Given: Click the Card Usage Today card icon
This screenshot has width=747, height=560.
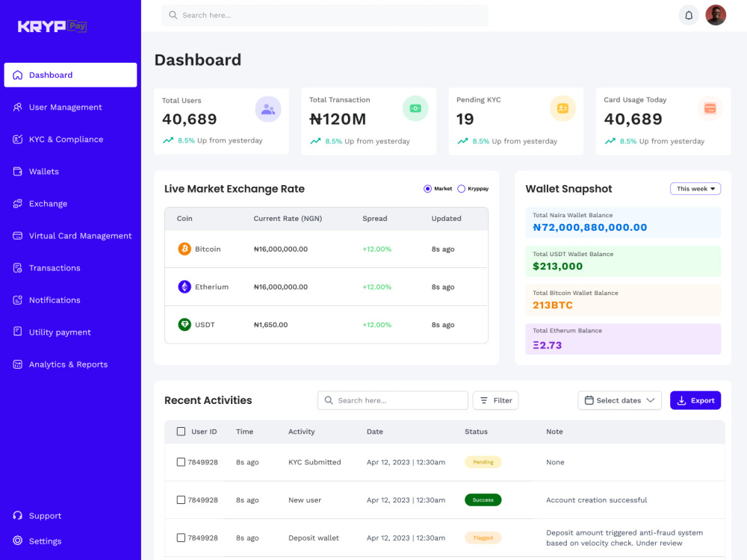Looking at the screenshot, I should pos(710,108).
